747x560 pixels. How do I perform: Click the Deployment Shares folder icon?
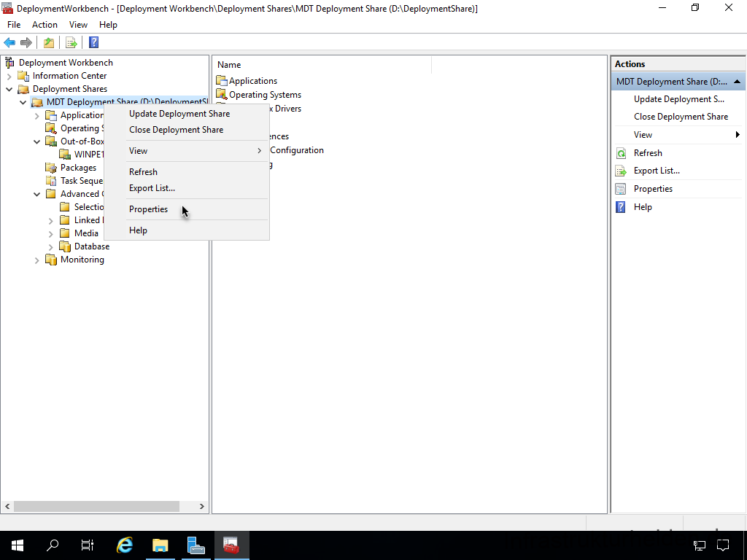pyautogui.click(x=23, y=89)
